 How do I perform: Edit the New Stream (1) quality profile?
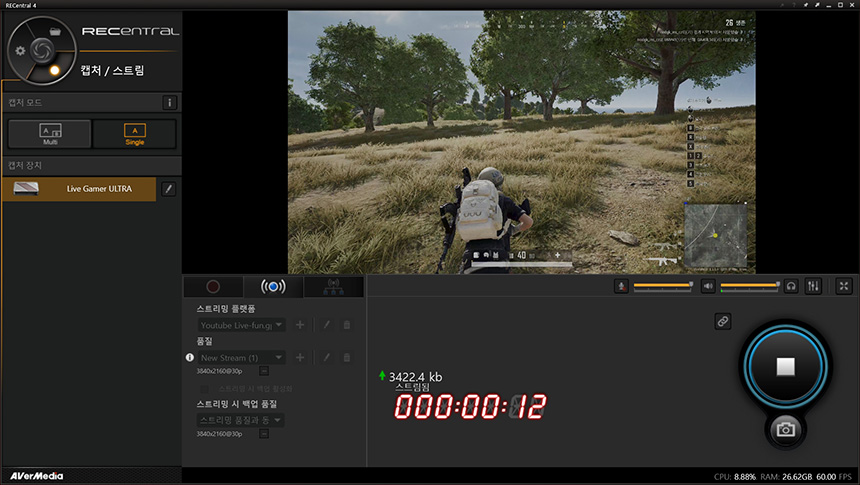(326, 357)
